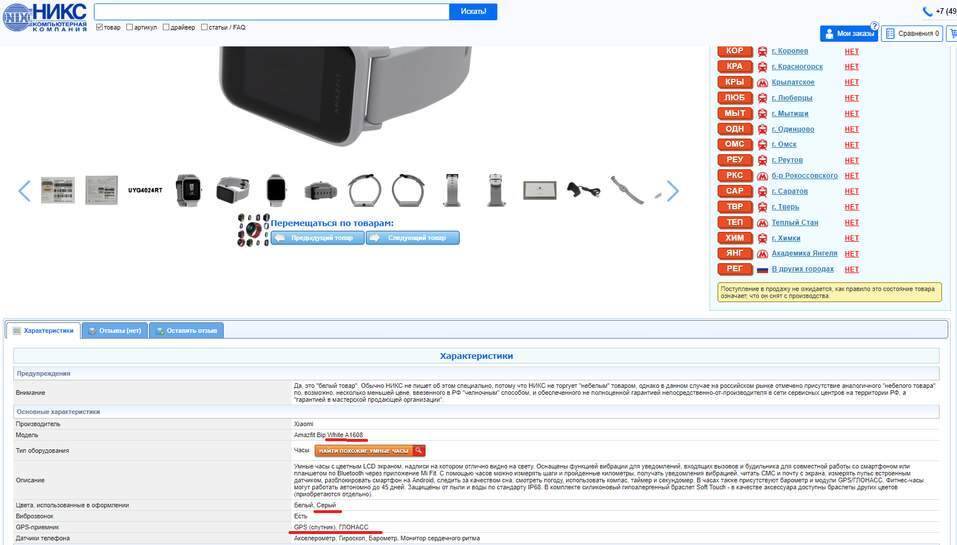
Task: Open В других городах link
Action: pos(803,269)
